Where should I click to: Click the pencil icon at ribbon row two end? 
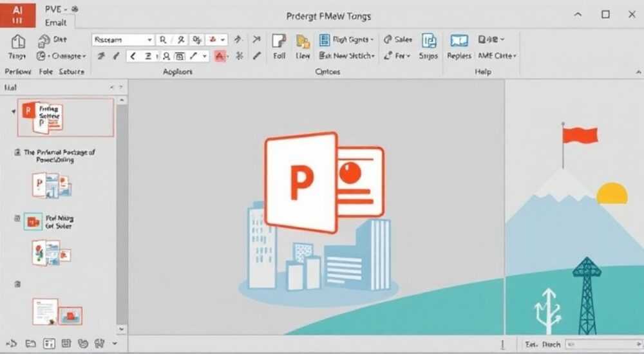[x=257, y=55]
